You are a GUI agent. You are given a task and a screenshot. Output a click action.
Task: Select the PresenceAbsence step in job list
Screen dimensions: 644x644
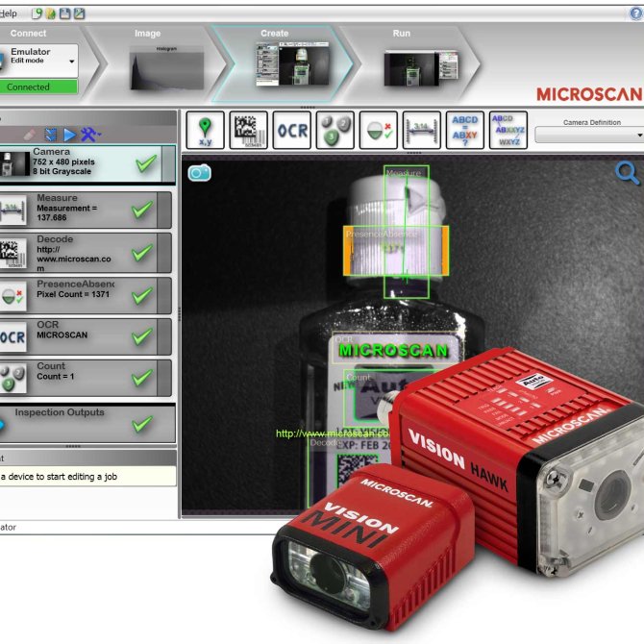pos(86,295)
